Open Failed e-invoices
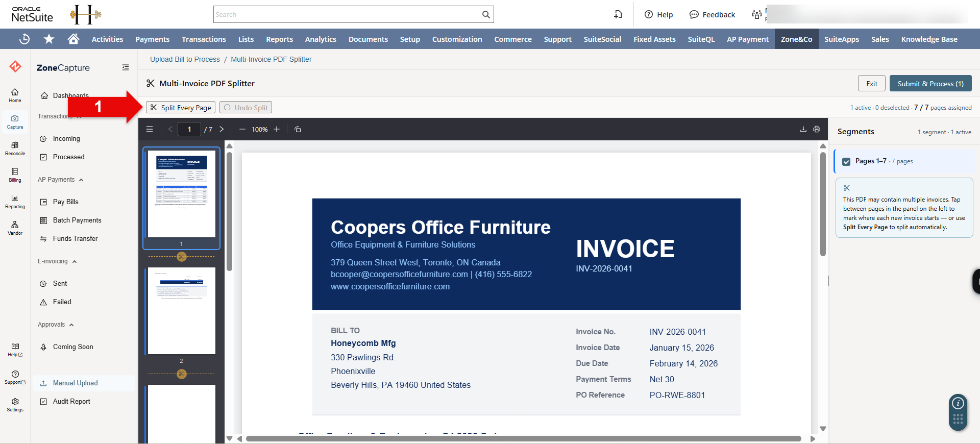Image resolution: width=980 pixels, height=444 pixels. pos(62,302)
